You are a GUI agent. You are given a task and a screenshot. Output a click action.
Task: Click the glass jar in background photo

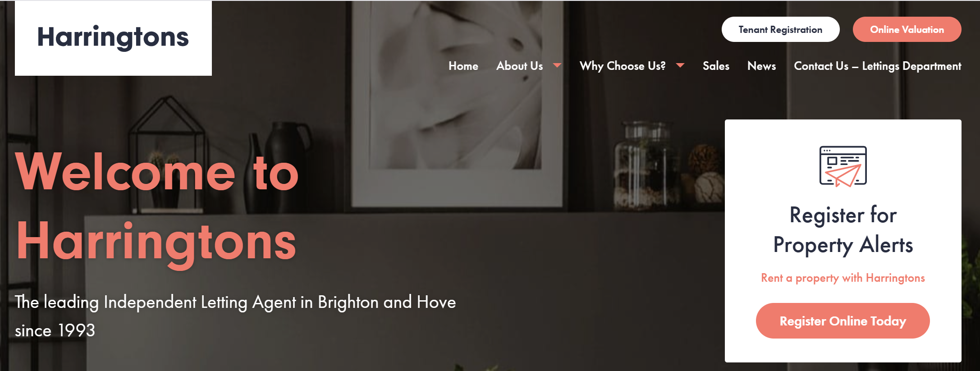coord(647,165)
